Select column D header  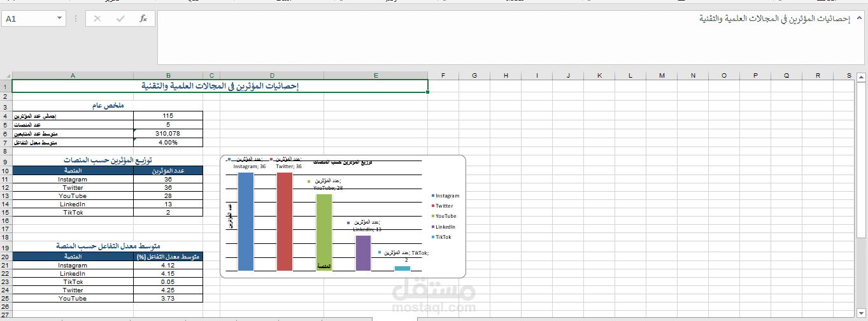point(272,75)
